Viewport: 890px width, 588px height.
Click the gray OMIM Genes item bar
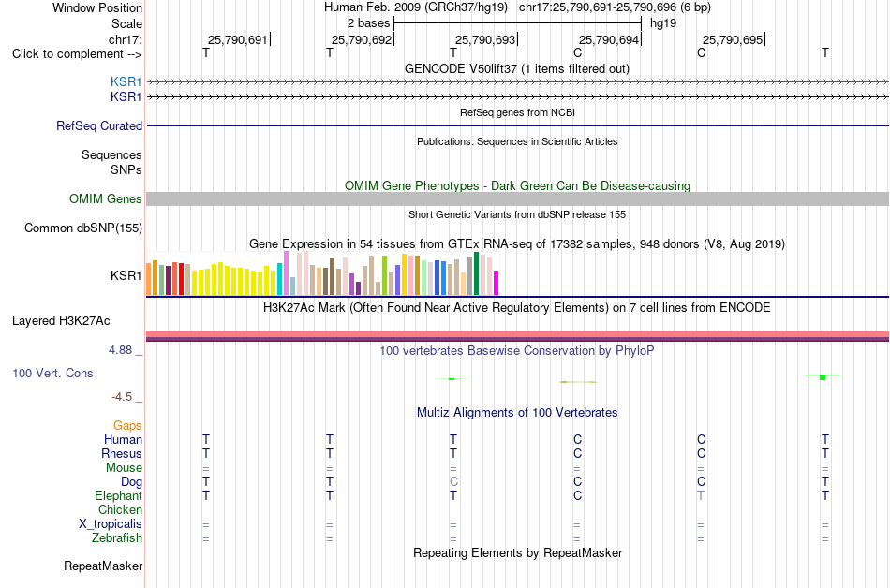coord(518,198)
